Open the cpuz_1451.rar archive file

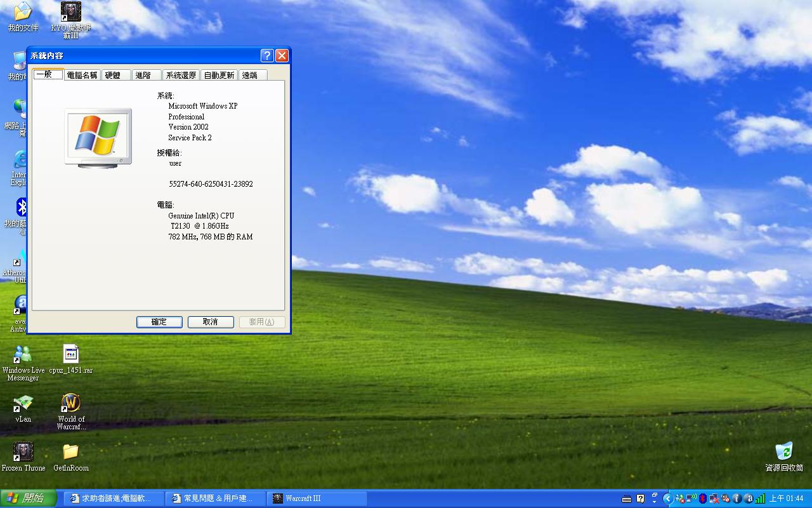point(70,355)
